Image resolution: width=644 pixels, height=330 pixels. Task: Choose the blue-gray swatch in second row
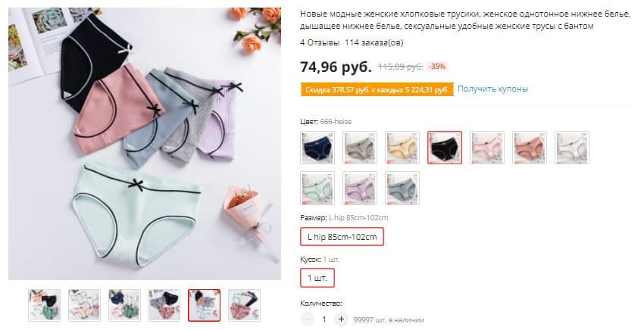click(402, 188)
